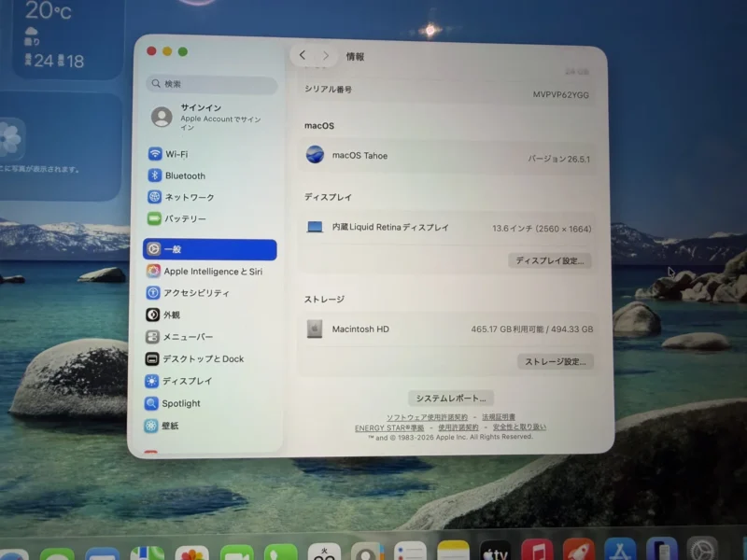Open App Store from the Dock
747x560 pixels.
(x=620, y=548)
